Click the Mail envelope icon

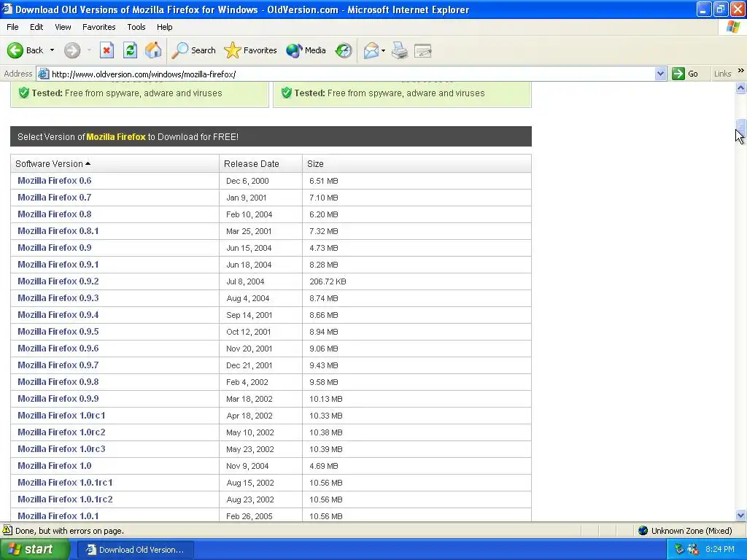tap(371, 50)
